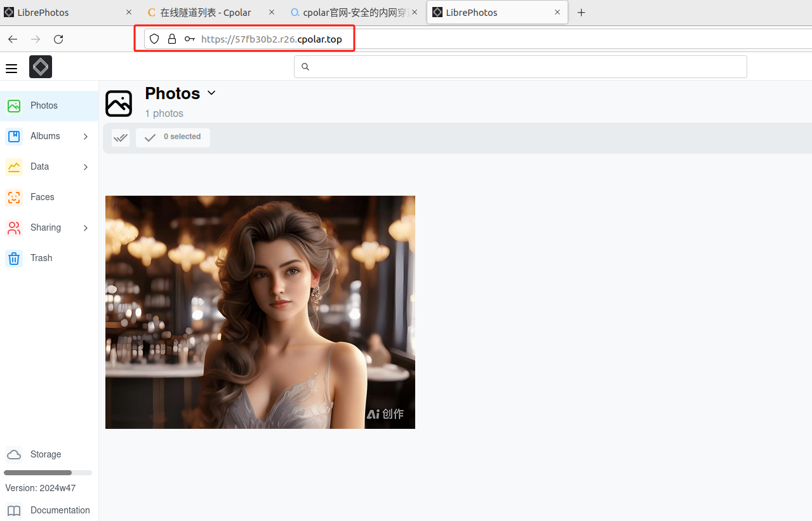812x521 pixels.
Task: Close the 在线隧道列表 tab
Action: pos(272,12)
